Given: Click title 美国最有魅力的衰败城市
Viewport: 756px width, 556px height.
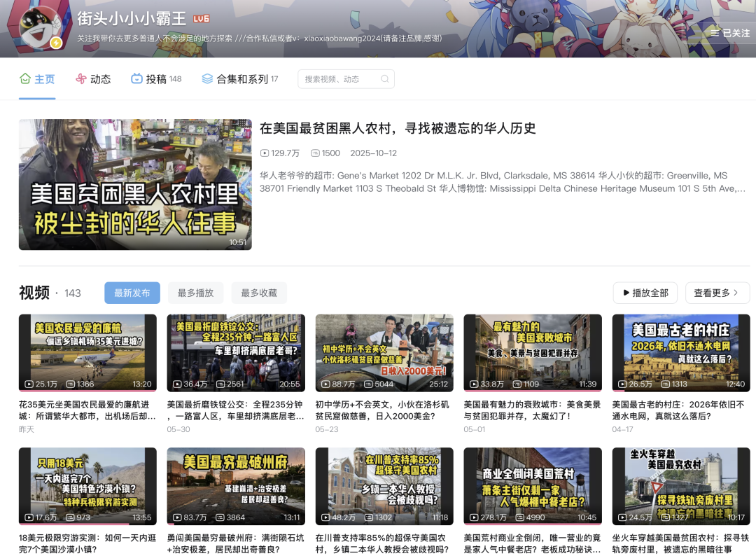Looking at the screenshot, I should 532,410.
